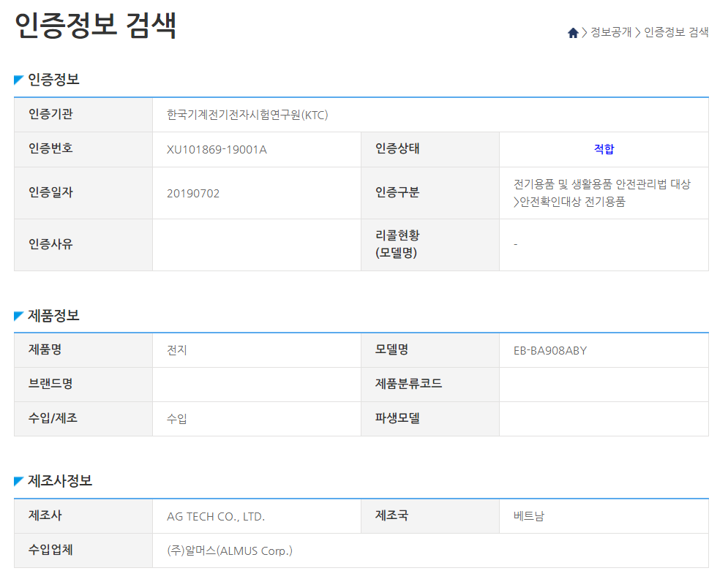Viewport: 728px width, 579px height.
Task: Click the 파생모델 header cell
Action: 397,419
